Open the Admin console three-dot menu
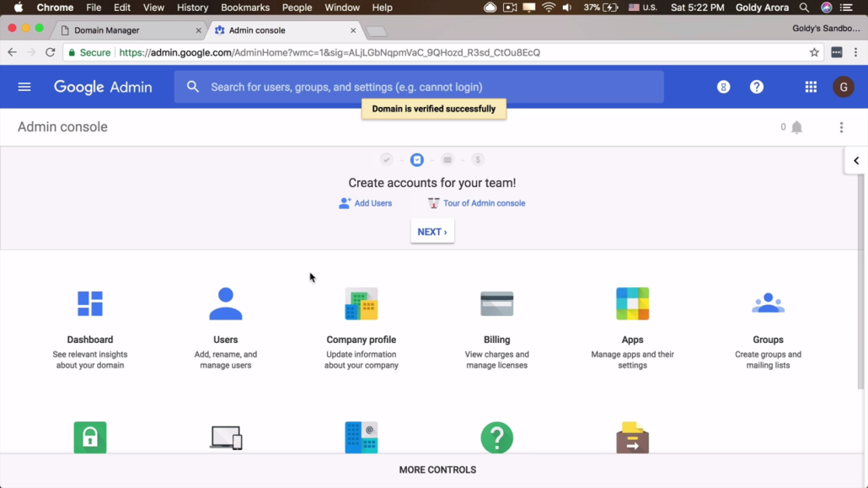This screenshot has width=868, height=488. click(841, 127)
